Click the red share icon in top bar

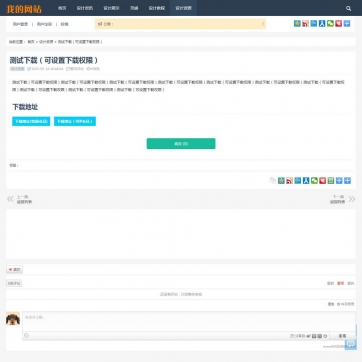click(x=339, y=24)
